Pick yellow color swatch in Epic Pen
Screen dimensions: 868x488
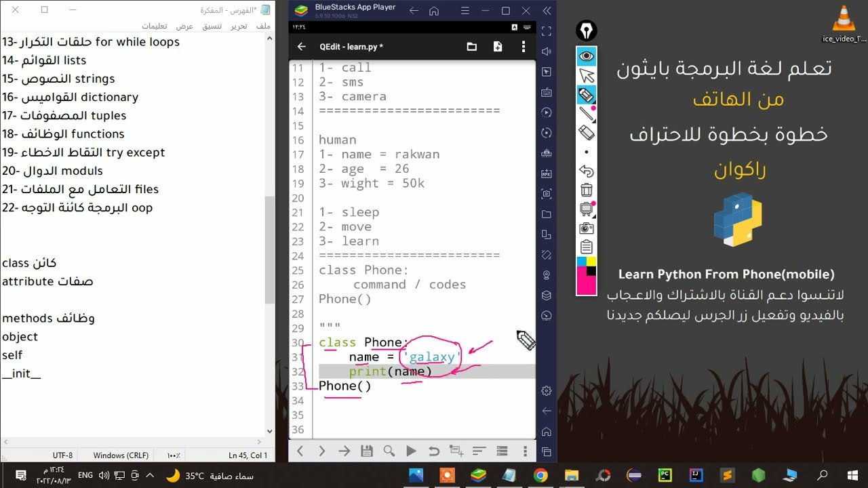pyautogui.click(x=591, y=262)
